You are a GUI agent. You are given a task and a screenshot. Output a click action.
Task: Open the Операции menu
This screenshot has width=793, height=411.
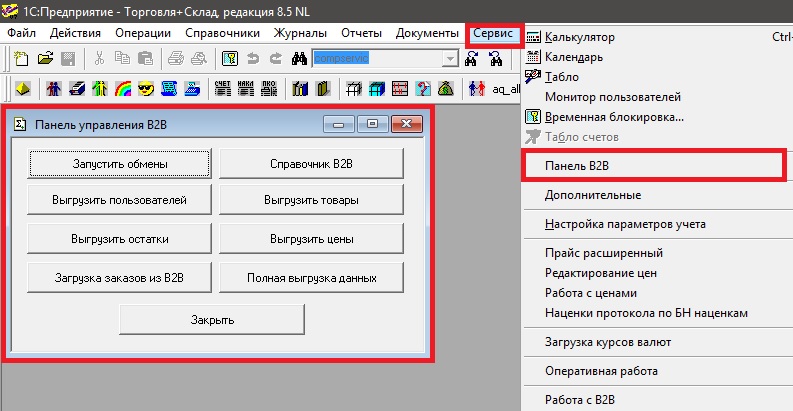point(143,33)
